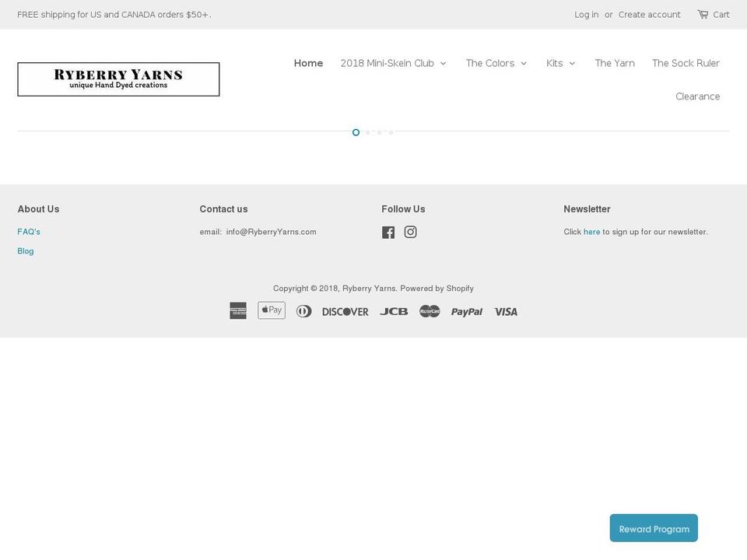Expand the Kits menu chevron
747x560 pixels.
(572, 63)
